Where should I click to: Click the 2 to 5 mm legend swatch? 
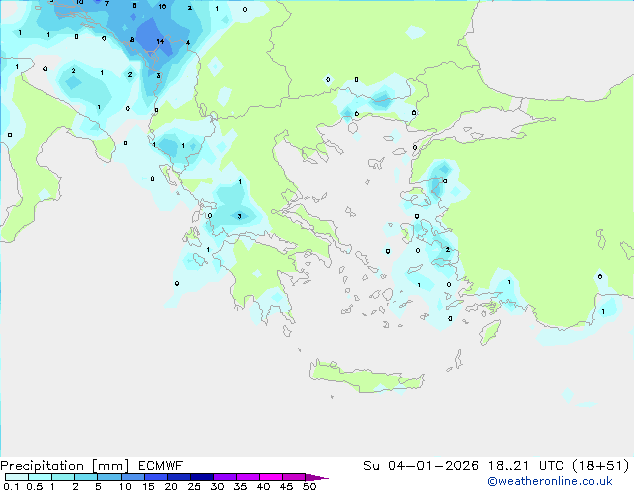(x=86, y=477)
